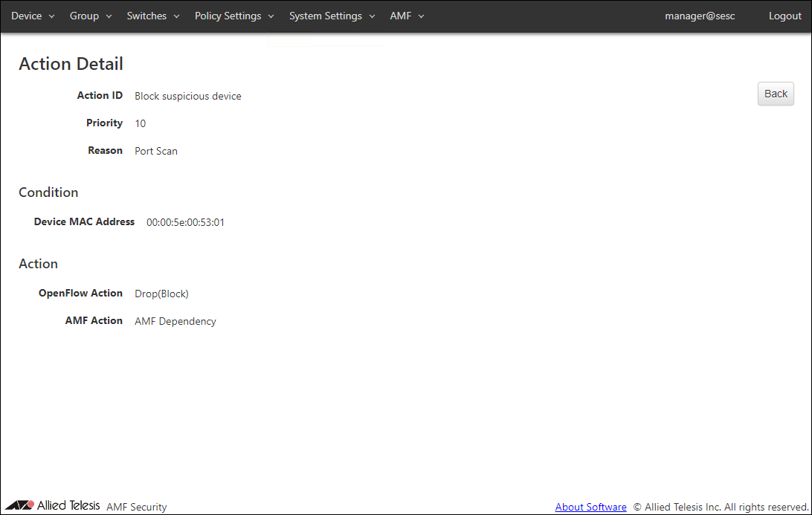Click the Action ID label
This screenshot has width=812, height=515.
(x=100, y=95)
